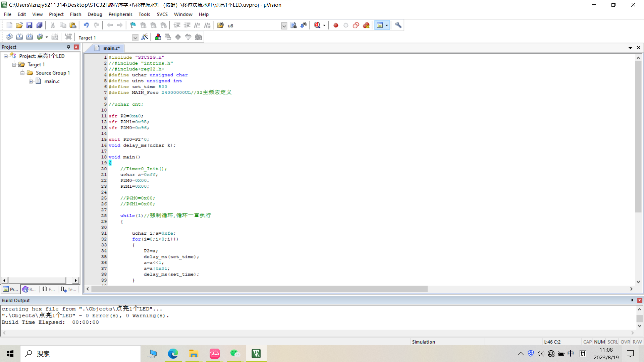The width and height of the screenshot is (644, 362).
Task: Indent the selected text
Action: tap(177, 25)
